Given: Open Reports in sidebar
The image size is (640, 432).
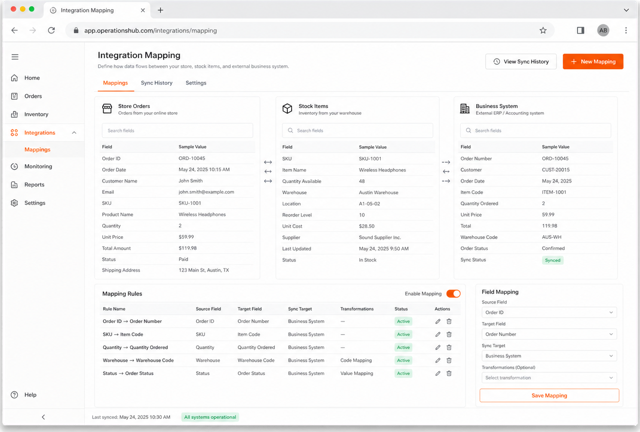Looking at the screenshot, I should point(34,185).
